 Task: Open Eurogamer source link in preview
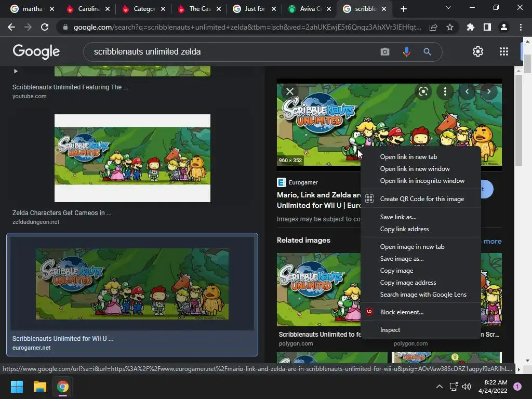tap(298, 182)
